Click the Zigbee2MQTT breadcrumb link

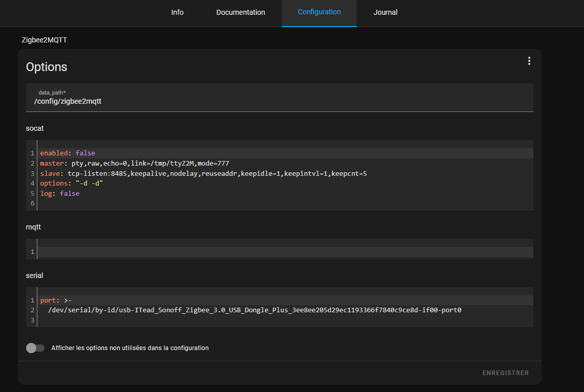(44, 39)
